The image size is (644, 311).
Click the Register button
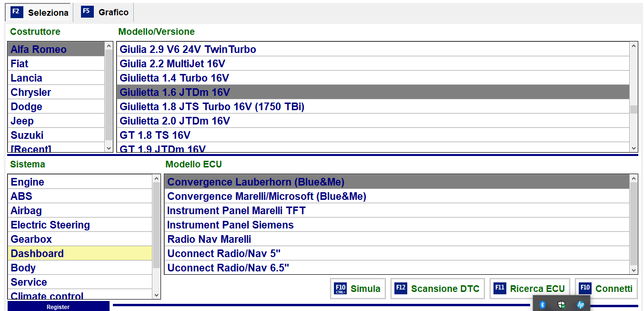coord(58,307)
